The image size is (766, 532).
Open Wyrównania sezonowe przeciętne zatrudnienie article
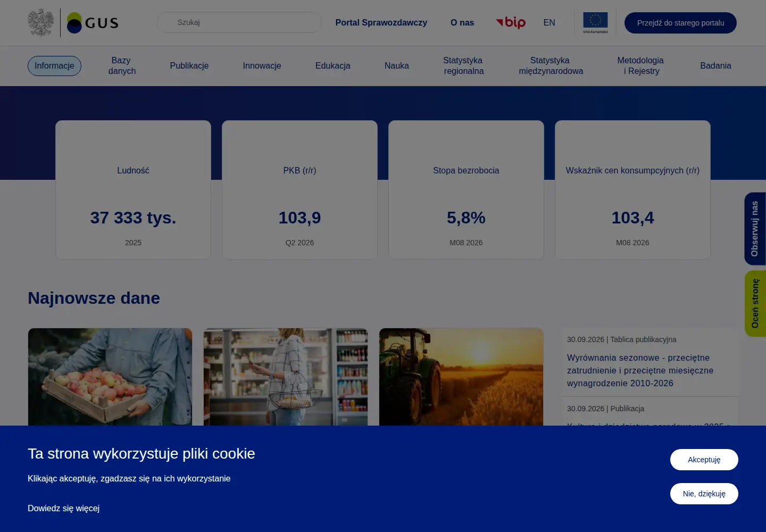tap(640, 370)
